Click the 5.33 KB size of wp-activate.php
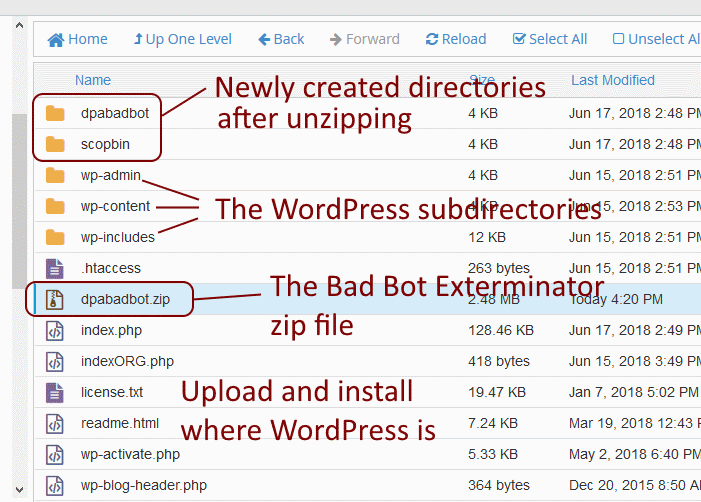Viewport: 701px width, 502px height. 493,454
